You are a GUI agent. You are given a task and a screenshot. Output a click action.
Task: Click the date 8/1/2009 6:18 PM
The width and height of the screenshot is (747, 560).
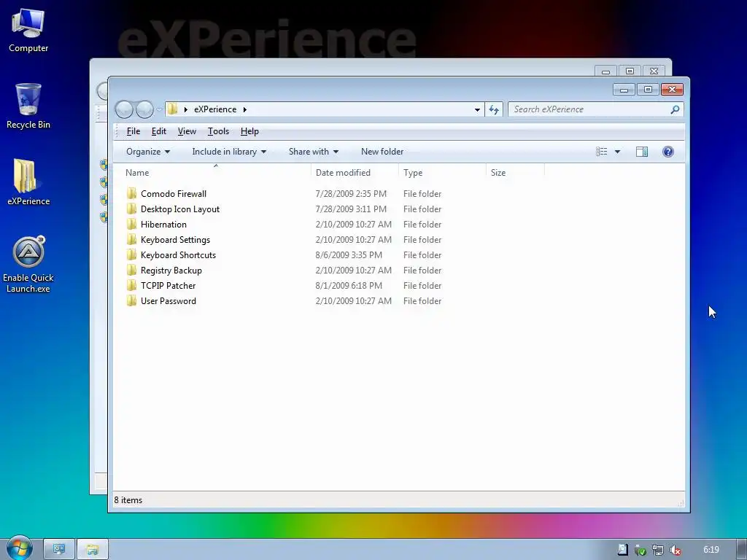(349, 286)
